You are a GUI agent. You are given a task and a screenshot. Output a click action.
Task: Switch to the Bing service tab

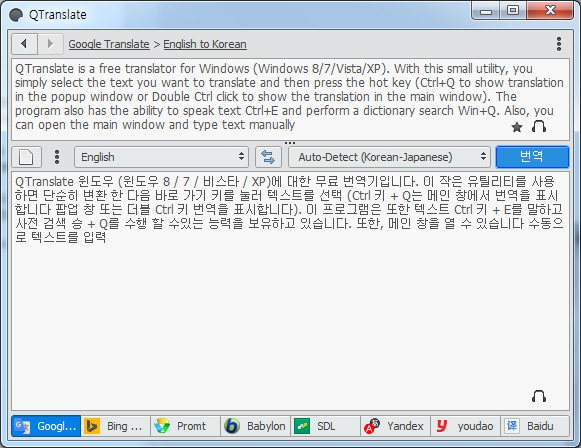(x=116, y=426)
